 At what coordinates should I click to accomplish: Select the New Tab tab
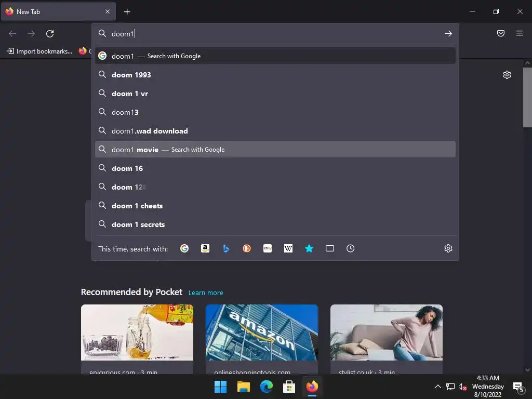tap(58, 12)
